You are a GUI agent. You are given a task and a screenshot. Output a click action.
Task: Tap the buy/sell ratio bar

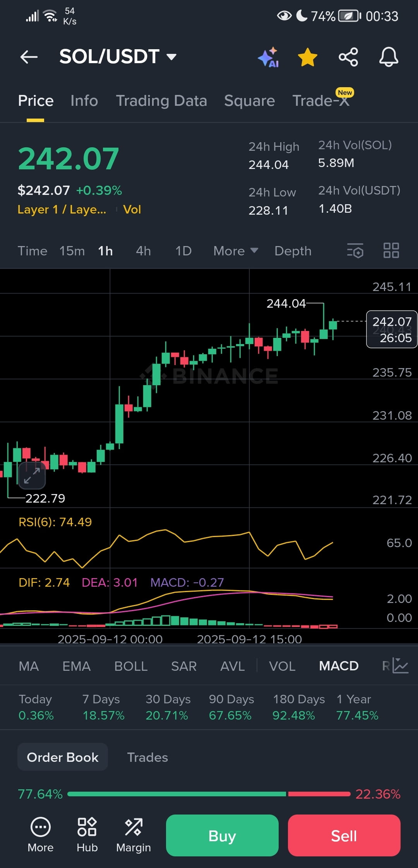209,794
